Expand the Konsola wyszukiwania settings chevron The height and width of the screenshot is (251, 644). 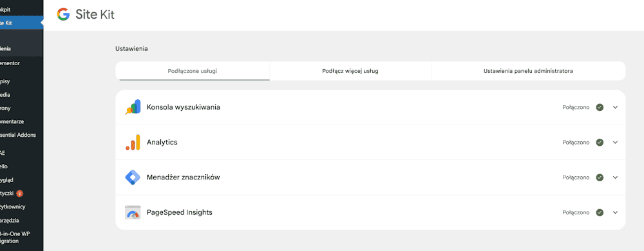615,107
